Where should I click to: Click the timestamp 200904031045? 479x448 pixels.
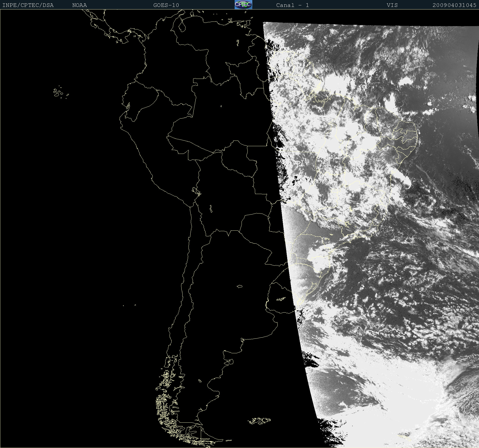(x=454, y=5)
